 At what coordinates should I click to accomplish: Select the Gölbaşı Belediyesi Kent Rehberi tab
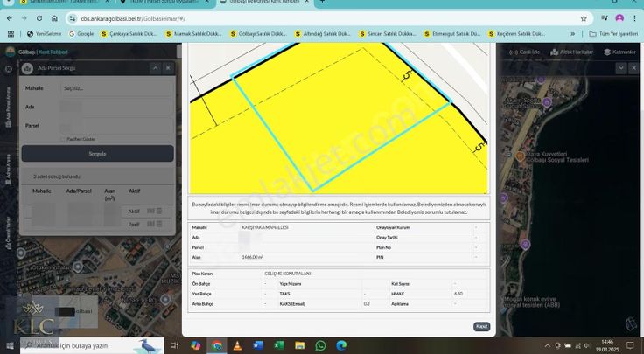point(264,2)
